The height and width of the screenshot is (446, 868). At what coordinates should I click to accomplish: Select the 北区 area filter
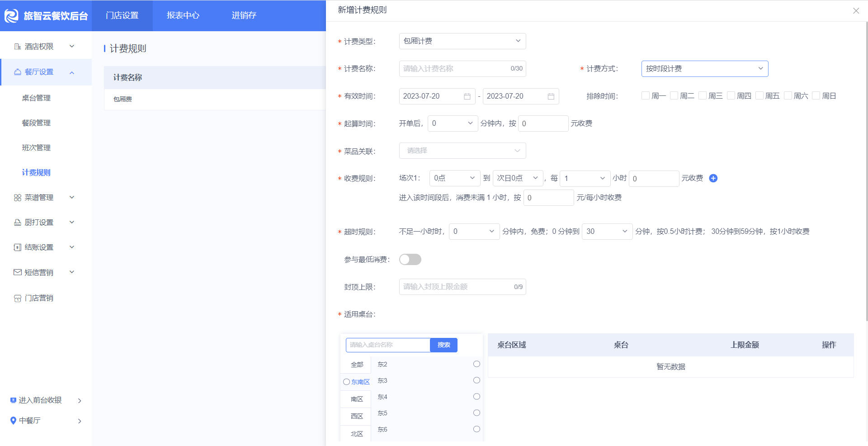click(x=357, y=434)
